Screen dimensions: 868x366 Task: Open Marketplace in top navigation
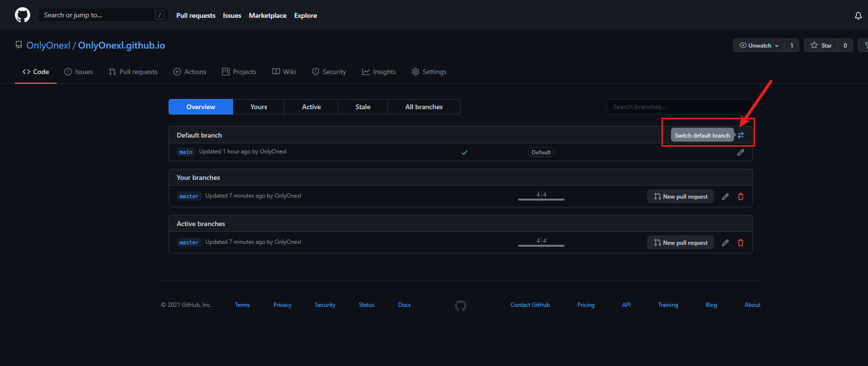click(x=268, y=15)
